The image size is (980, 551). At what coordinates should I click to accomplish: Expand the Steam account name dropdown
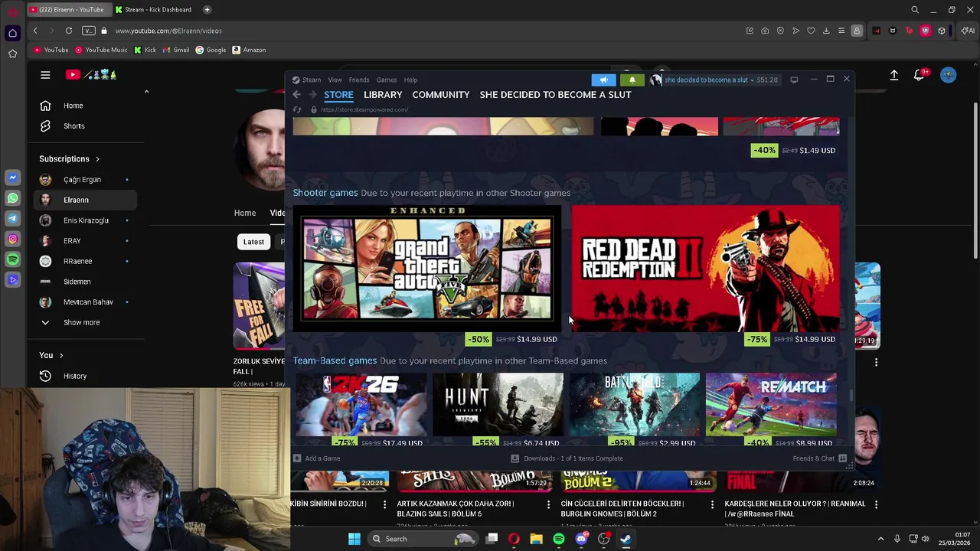coord(709,80)
